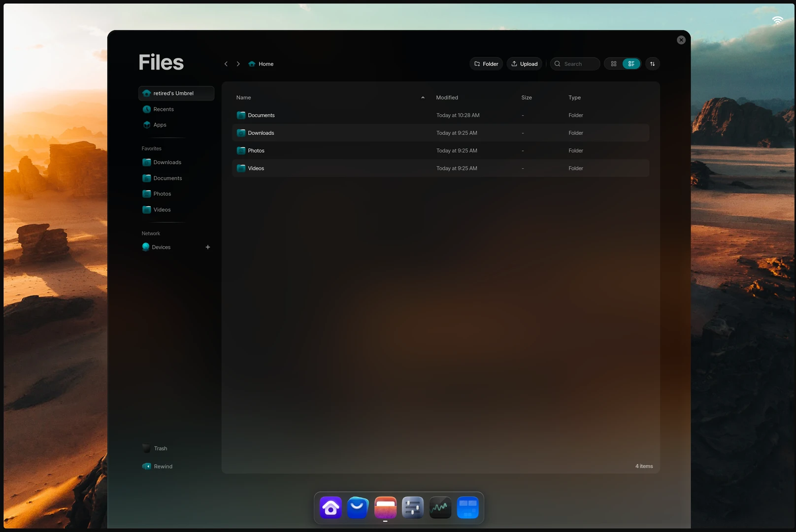Open the App Store dock icon
The height and width of the screenshot is (532, 796).
pyautogui.click(x=358, y=507)
